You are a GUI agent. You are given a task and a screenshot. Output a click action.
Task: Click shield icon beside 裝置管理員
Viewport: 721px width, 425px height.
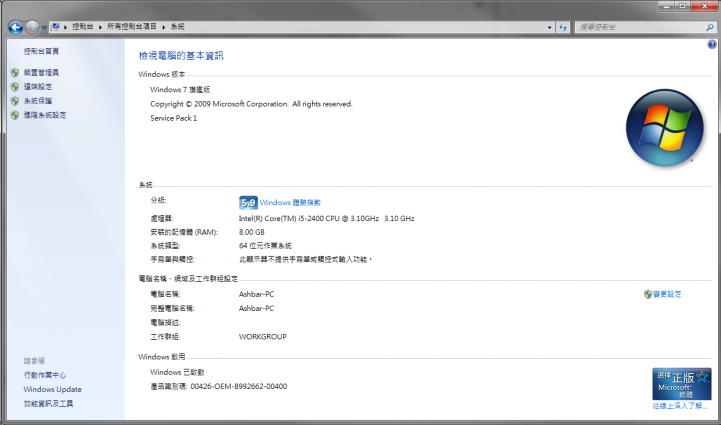tap(15, 72)
